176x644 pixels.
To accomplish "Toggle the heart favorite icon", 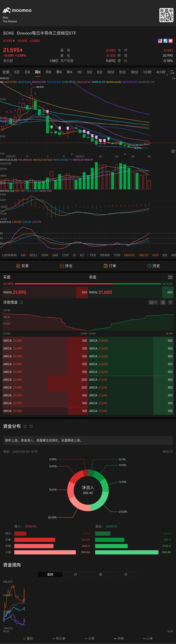I will (x=170, y=41).
